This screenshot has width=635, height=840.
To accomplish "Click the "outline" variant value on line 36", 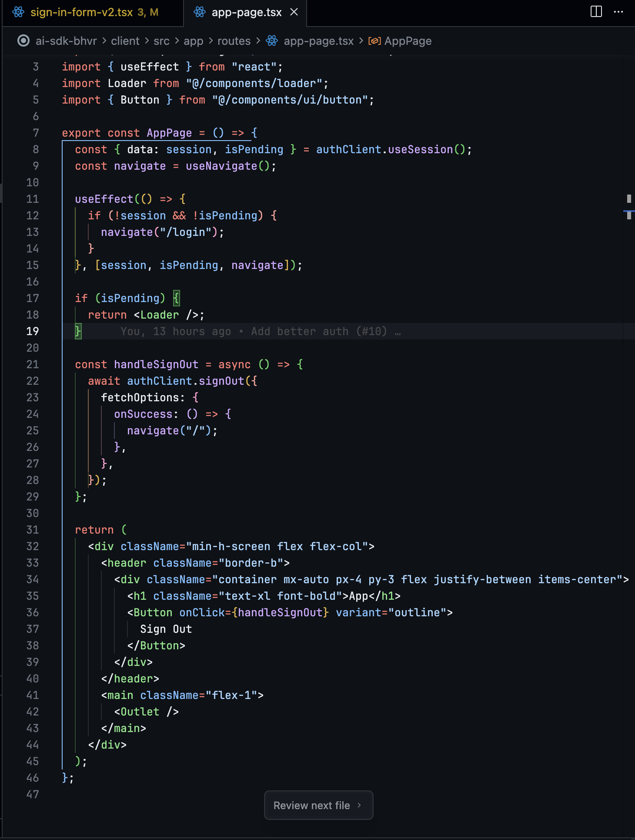I will 417,613.
